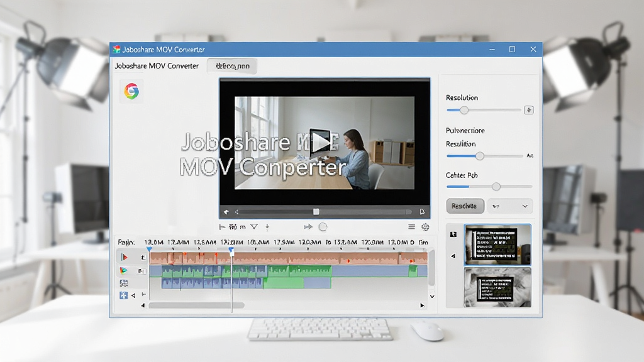This screenshot has height=362, width=644.
Task: Click the video seek bar thumb
Action: pos(316,212)
